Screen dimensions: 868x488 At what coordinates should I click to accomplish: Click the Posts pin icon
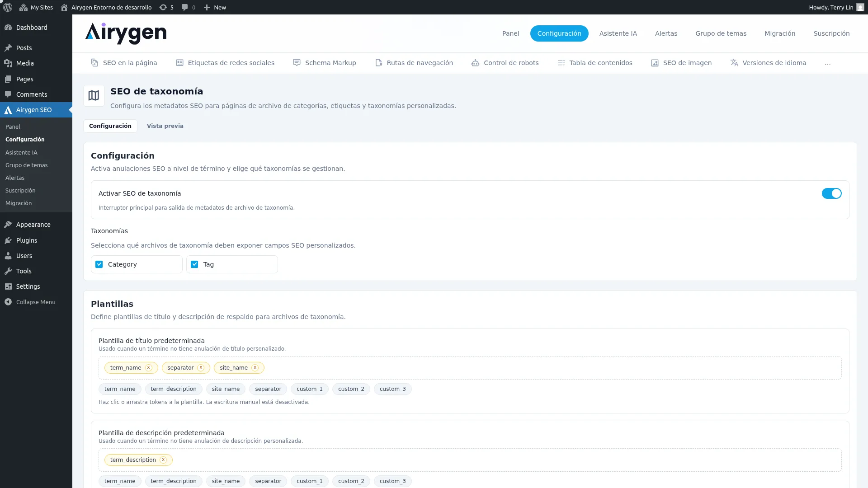8,48
